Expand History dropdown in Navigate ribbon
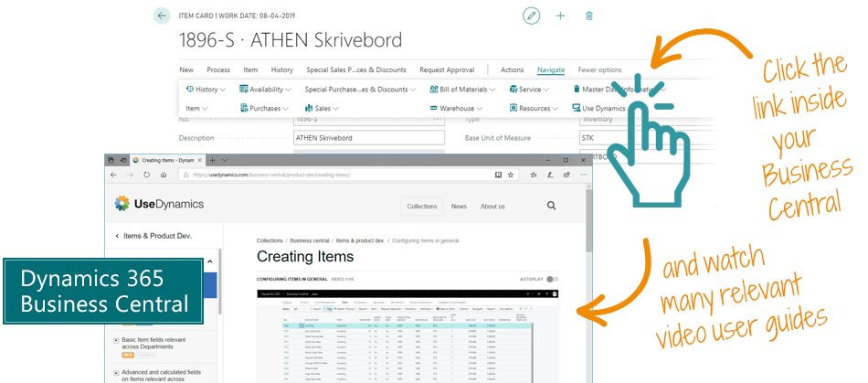The image size is (868, 383). tap(206, 89)
